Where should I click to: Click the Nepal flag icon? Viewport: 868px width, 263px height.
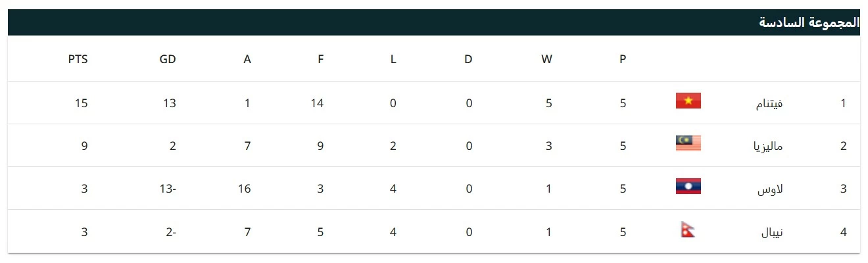pos(688,229)
